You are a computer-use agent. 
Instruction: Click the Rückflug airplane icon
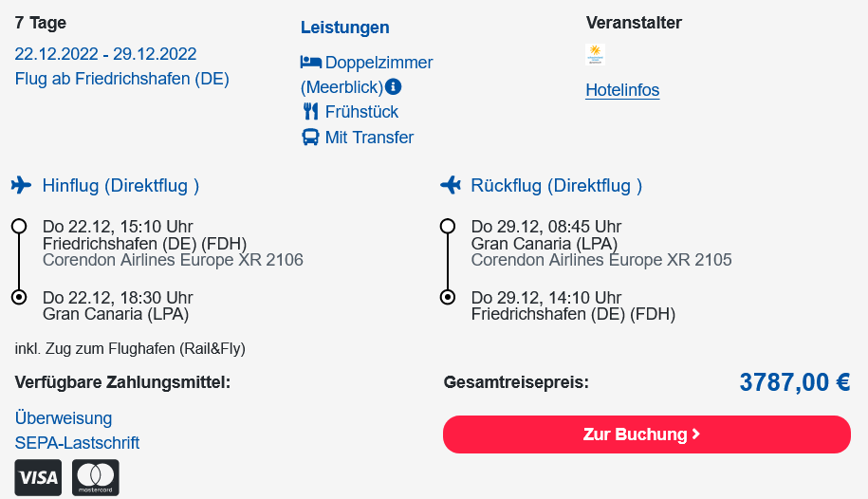(451, 185)
